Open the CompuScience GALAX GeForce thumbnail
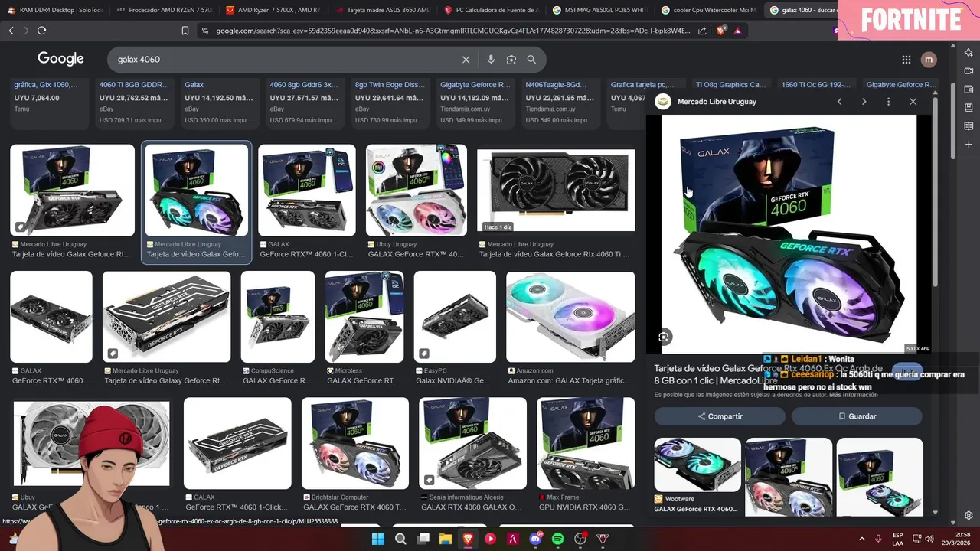The image size is (980, 551). coord(278,317)
